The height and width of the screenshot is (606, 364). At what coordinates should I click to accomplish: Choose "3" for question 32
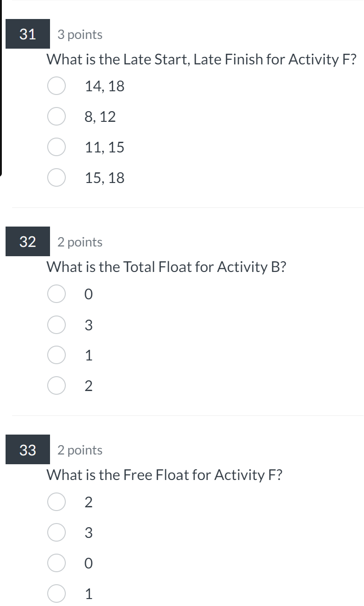(56, 324)
